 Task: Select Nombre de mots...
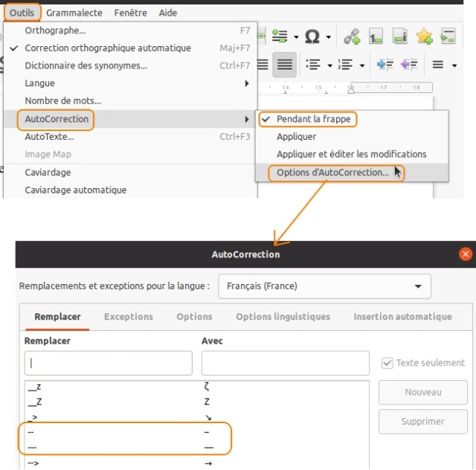pyautogui.click(x=130, y=101)
